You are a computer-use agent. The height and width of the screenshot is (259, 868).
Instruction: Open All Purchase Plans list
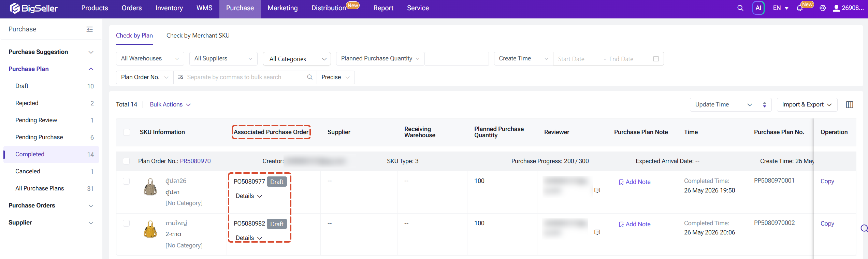(x=51, y=188)
